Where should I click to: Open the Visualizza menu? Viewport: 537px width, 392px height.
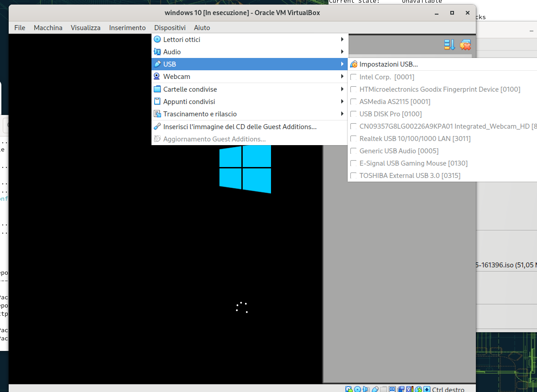[86, 28]
